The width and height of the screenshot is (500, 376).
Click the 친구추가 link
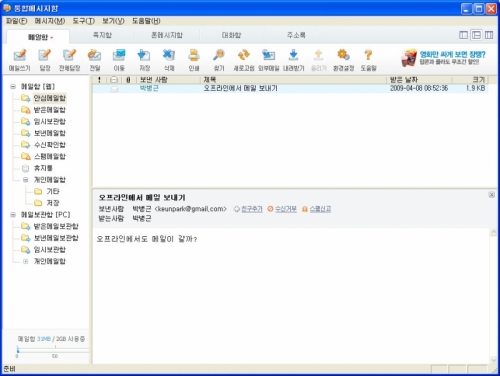252,209
